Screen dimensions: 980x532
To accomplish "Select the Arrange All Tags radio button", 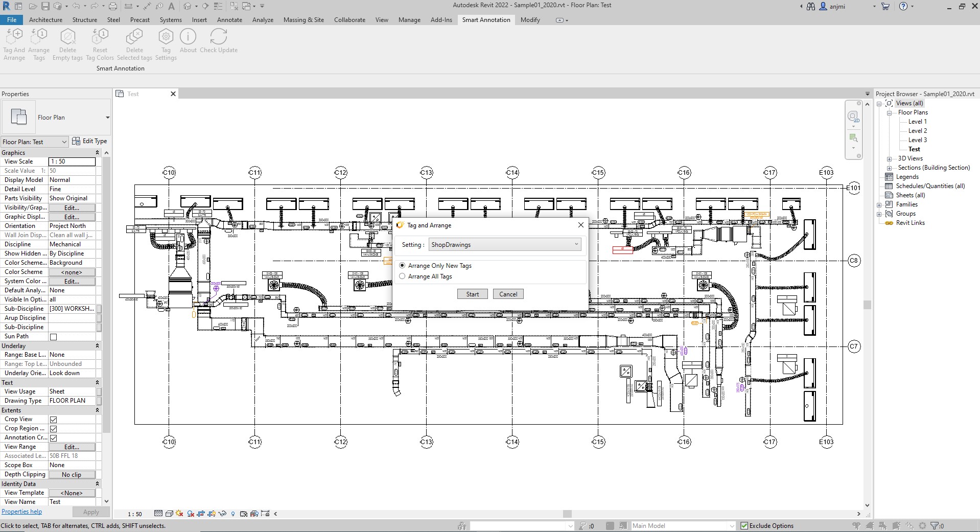I will pos(402,276).
